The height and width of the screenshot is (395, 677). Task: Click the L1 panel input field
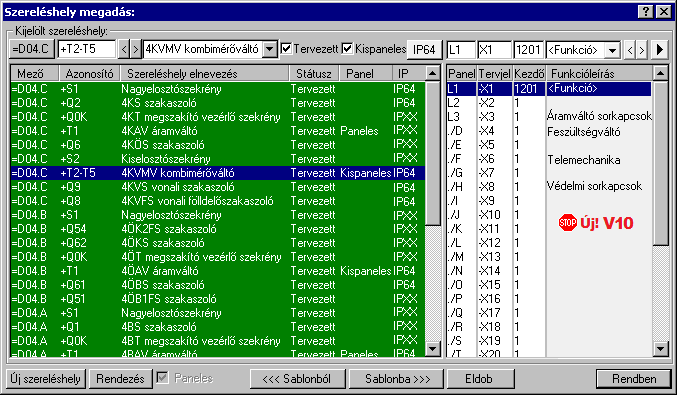click(x=461, y=50)
